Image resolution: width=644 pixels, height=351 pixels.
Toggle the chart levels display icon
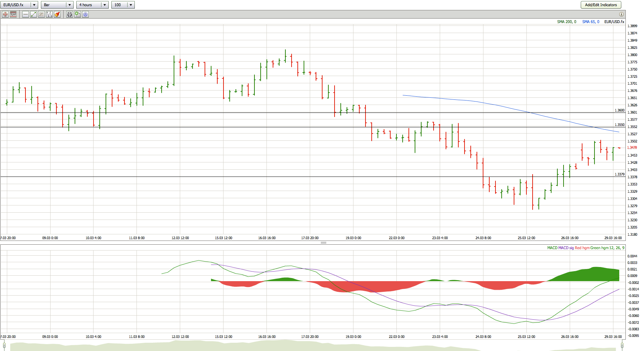click(13, 14)
